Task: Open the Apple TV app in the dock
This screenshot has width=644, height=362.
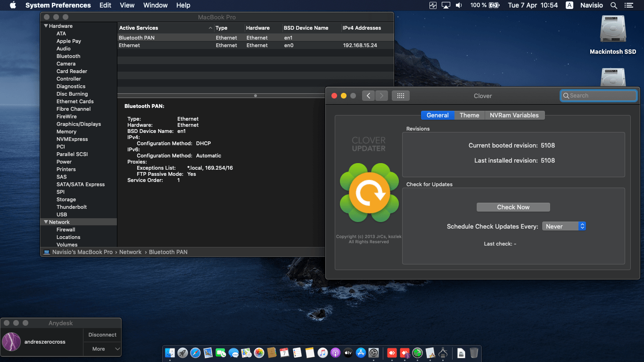Action: pos(348,353)
